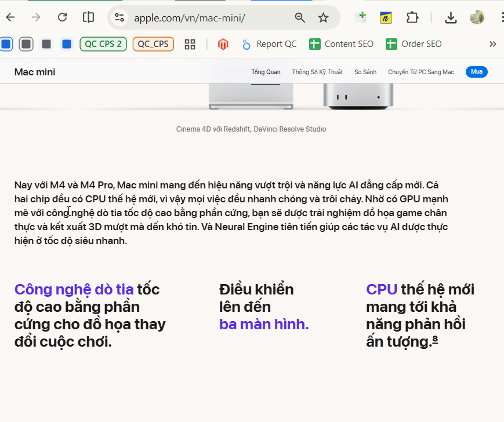This screenshot has height=422, width=504.
Task: Open the dark gray square bookmark
Action: (x=46, y=44)
